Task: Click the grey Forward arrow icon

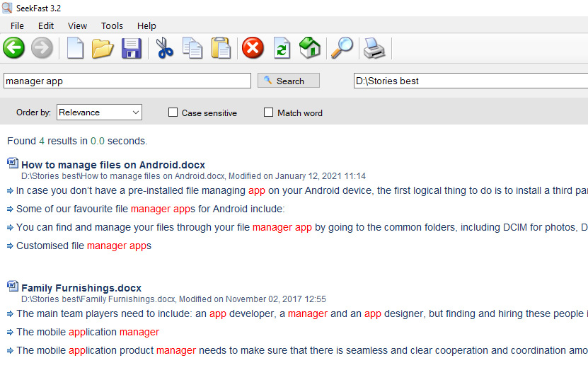Action: (42, 48)
